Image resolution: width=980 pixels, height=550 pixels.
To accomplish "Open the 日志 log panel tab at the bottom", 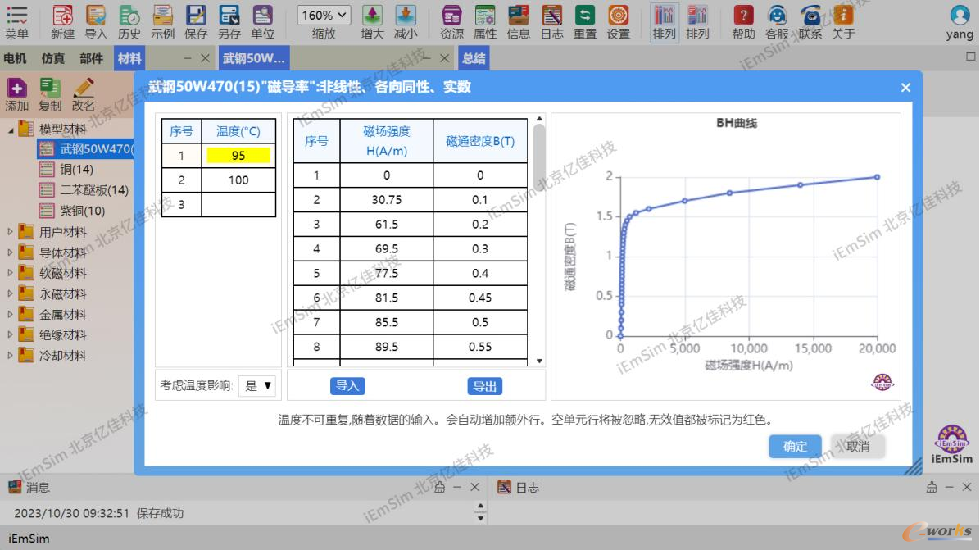I will click(x=518, y=488).
